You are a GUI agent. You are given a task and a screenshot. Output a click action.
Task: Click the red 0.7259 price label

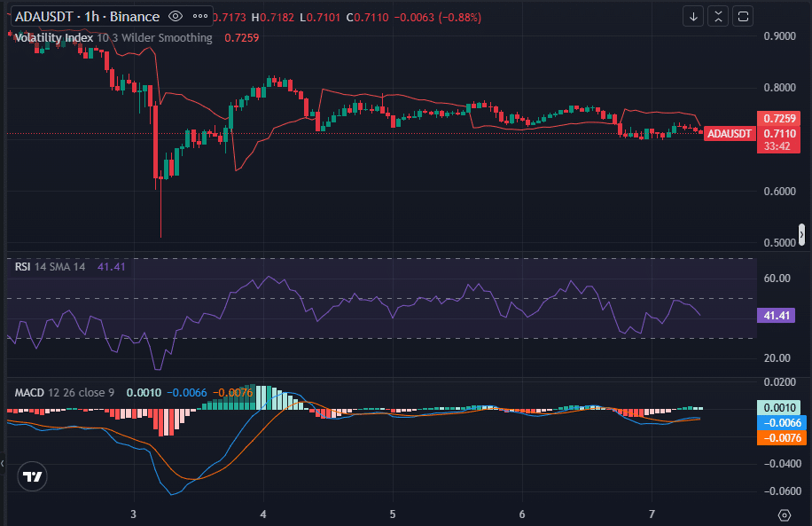point(777,118)
